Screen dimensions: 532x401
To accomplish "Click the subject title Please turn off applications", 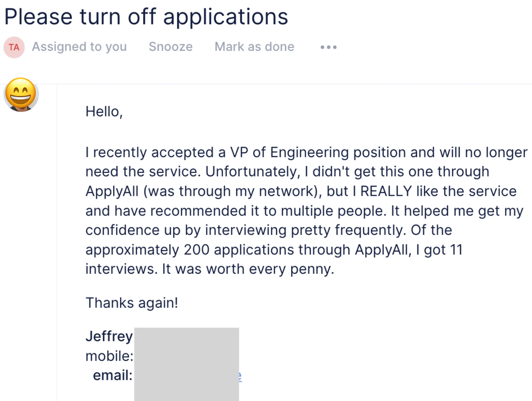I will pos(146,16).
